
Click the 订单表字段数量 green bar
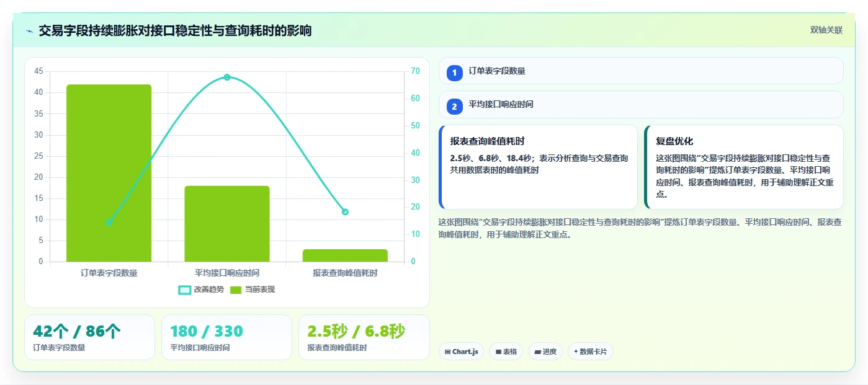[x=109, y=173]
